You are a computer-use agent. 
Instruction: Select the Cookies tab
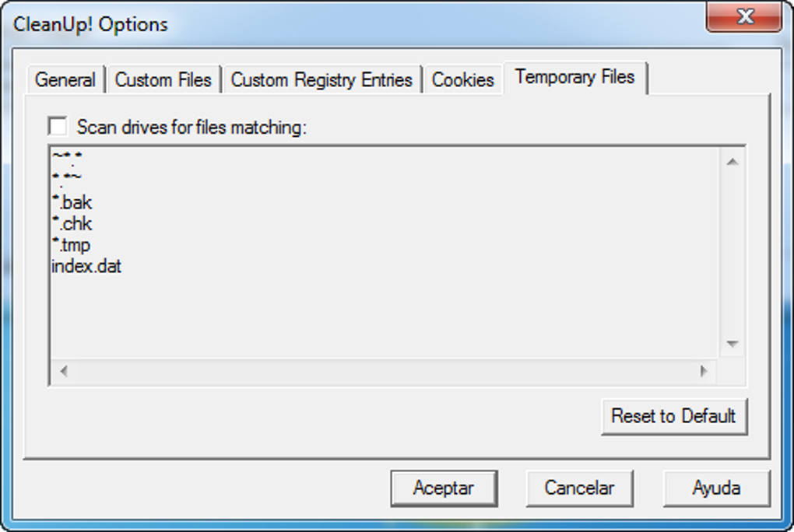tap(462, 80)
